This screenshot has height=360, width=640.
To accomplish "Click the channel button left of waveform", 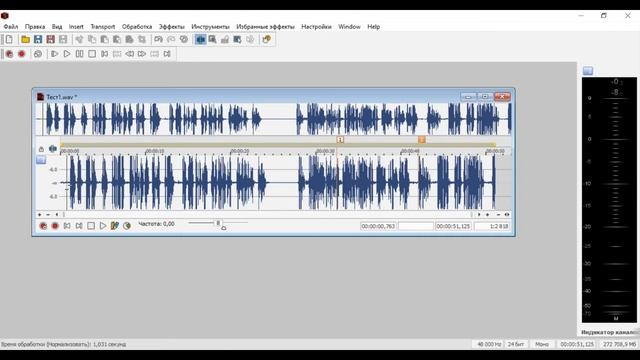I will [x=41, y=160].
